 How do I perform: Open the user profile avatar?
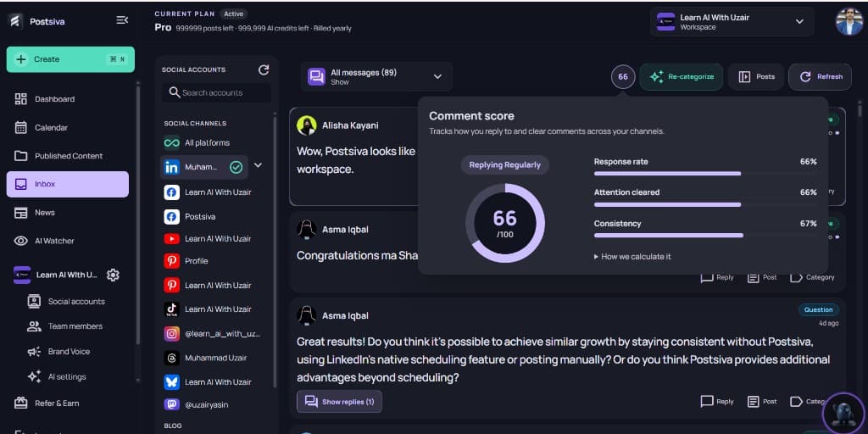tap(849, 21)
